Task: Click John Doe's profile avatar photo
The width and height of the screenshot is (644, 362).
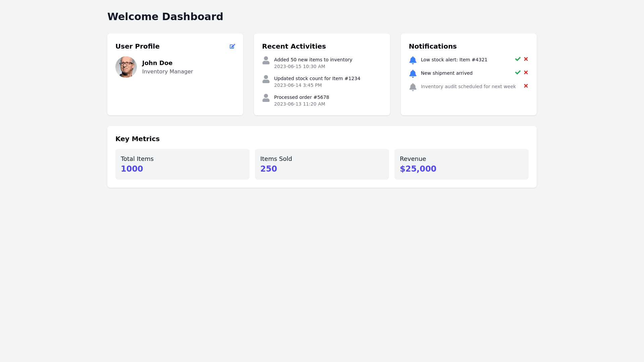Action: (126, 67)
